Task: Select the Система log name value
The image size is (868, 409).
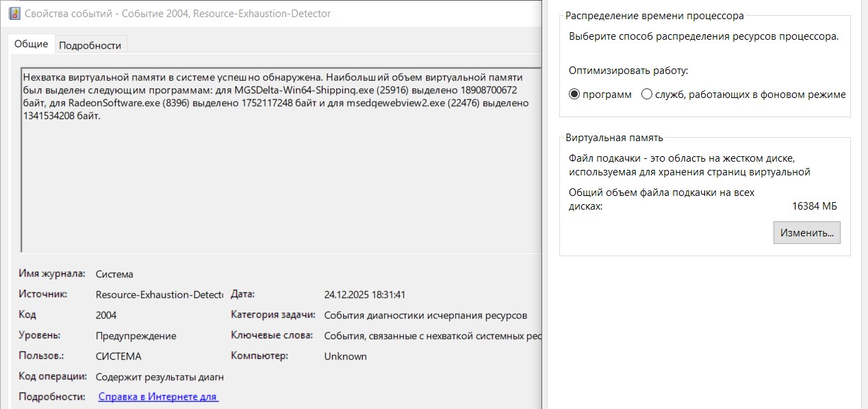Action: coord(114,274)
